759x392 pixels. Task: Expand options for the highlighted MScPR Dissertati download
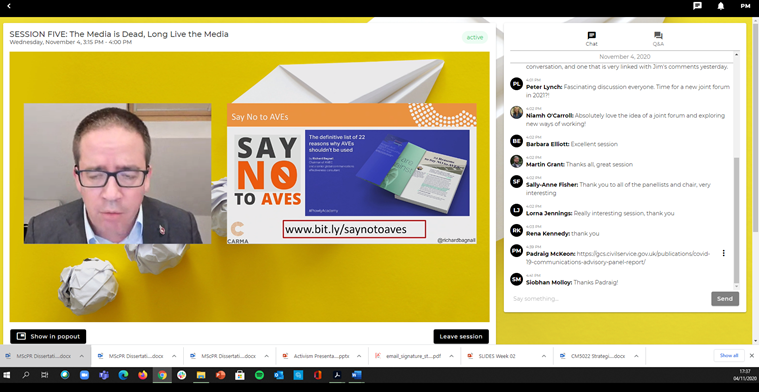81,356
